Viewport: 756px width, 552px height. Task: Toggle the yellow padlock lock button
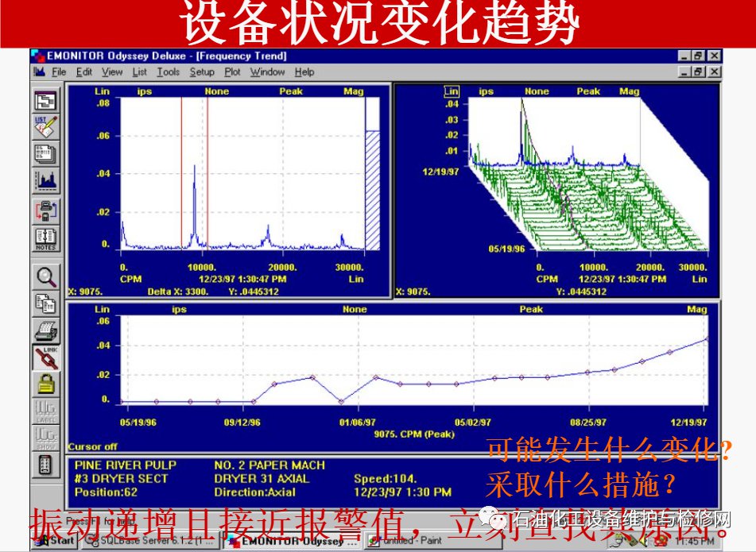46,384
